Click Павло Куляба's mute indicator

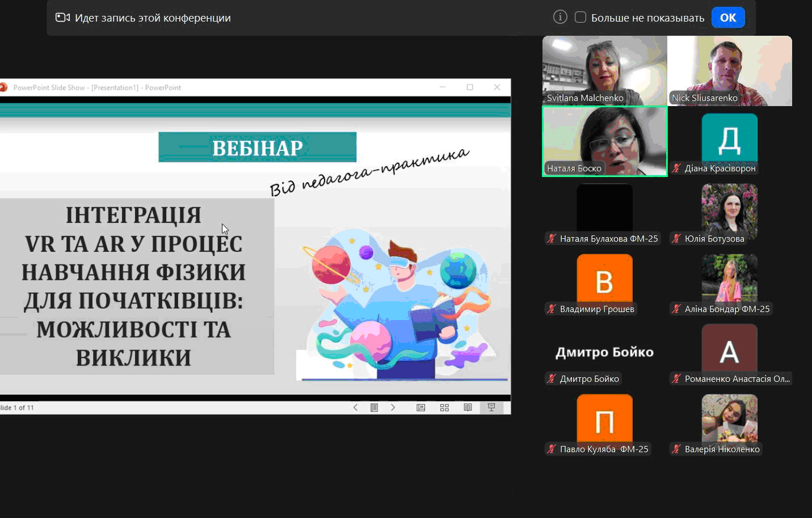[x=551, y=449]
